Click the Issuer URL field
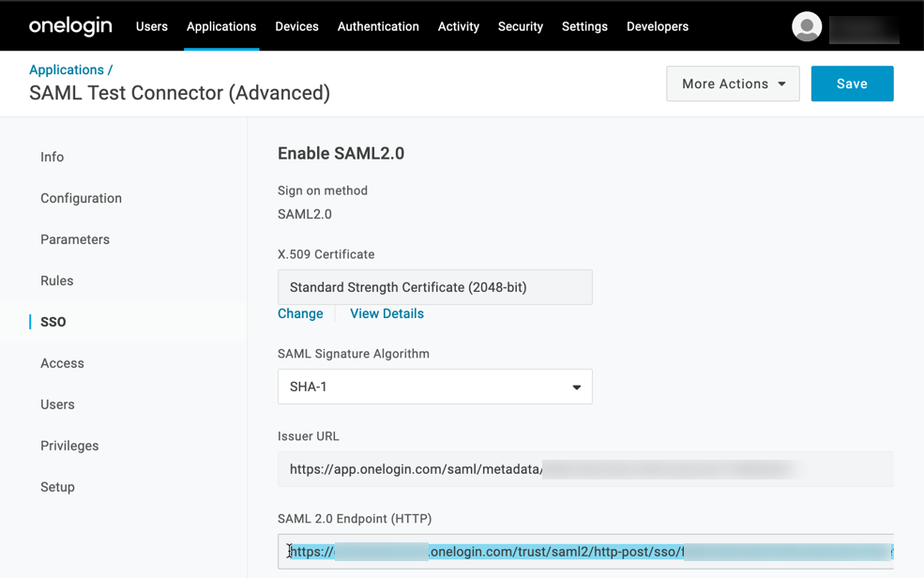Image resolution: width=924 pixels, height=578 pixels. point(584,469)
